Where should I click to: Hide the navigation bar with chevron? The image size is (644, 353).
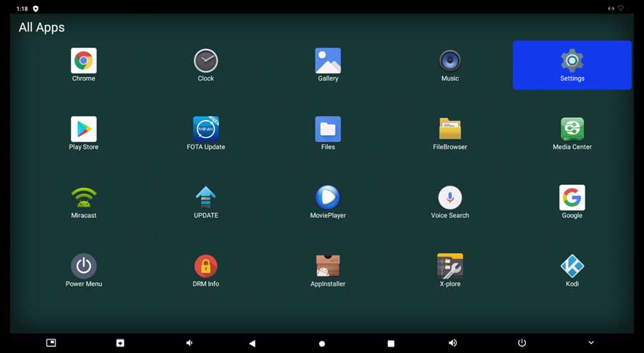591,343
